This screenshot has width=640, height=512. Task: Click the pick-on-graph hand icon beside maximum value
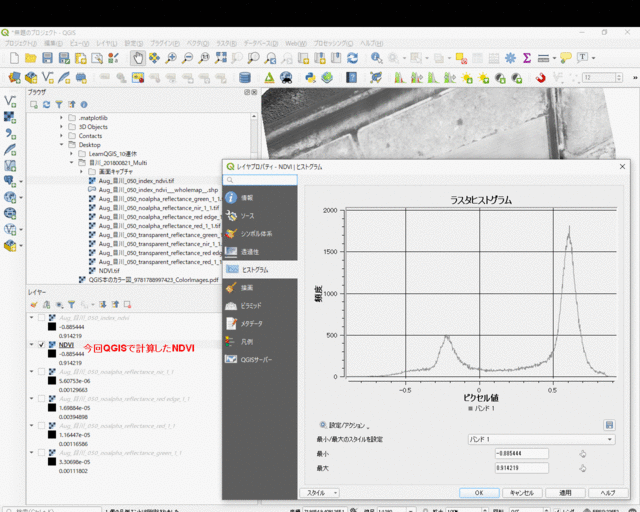point(582,468)
